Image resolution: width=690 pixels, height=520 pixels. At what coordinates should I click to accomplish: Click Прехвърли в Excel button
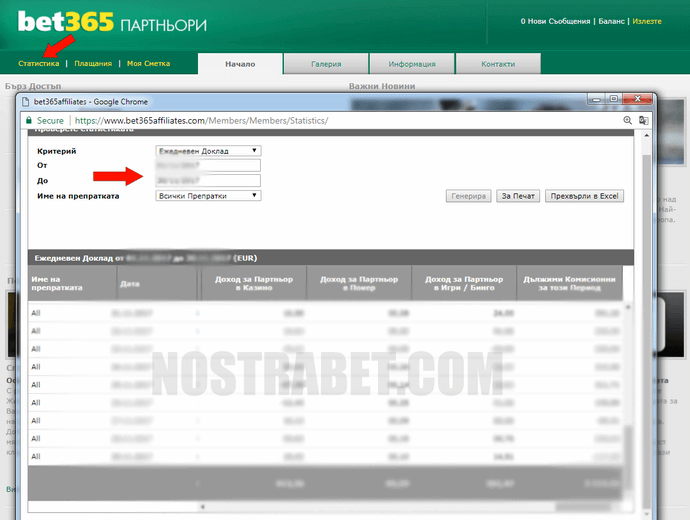(x=584, y=196)
